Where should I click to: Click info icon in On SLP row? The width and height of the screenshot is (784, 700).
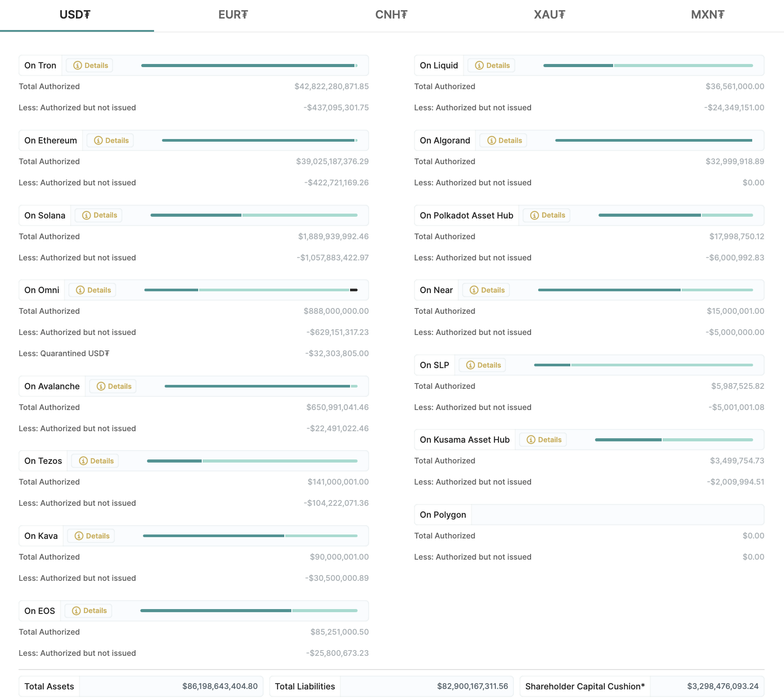(x=471, y=365)
